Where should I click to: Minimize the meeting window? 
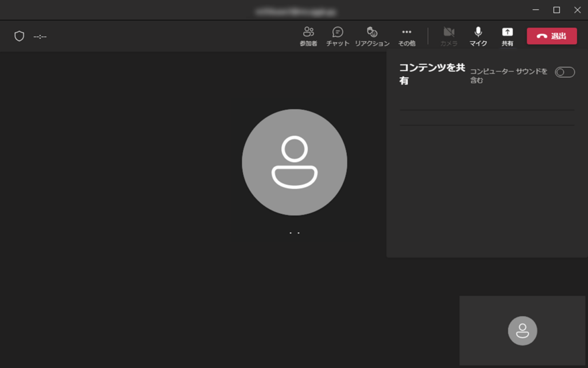(535, 10)
